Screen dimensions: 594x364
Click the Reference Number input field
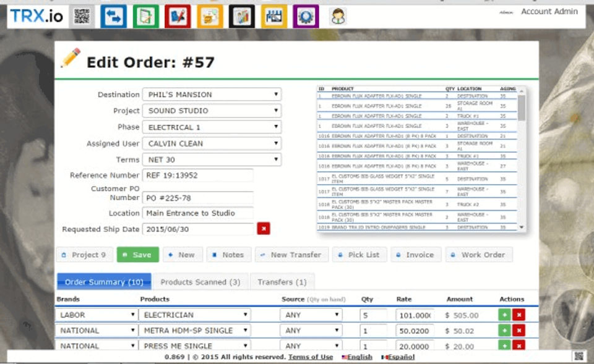[x=198, y=176]
